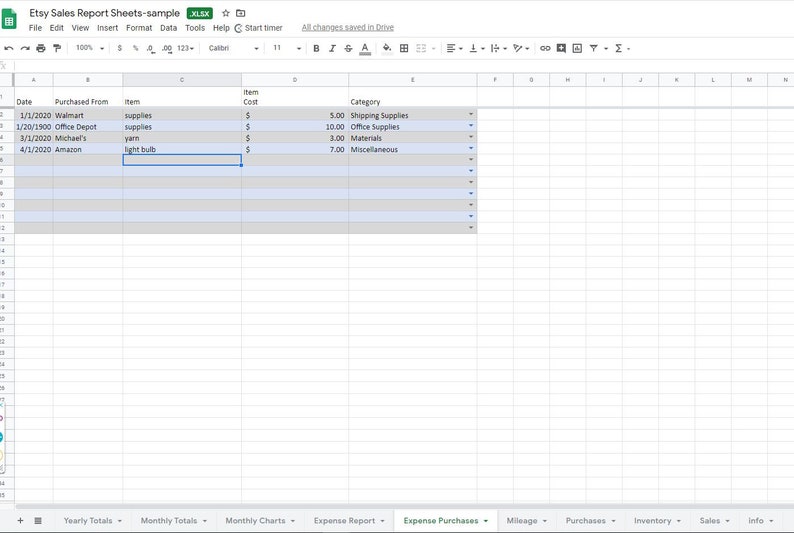Image resolution: width=794 pixels, height=533 pixels.
Task: Click the document title Etsy Sales Report
Action: coord(104,13)
